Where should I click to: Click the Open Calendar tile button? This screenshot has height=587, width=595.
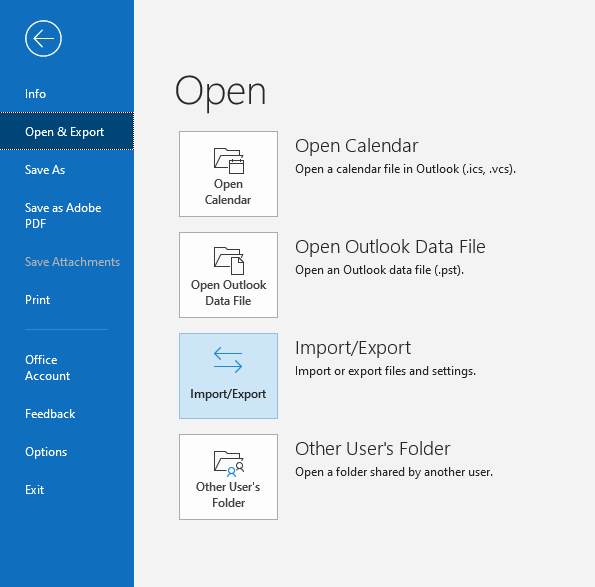tap(228, 174)
